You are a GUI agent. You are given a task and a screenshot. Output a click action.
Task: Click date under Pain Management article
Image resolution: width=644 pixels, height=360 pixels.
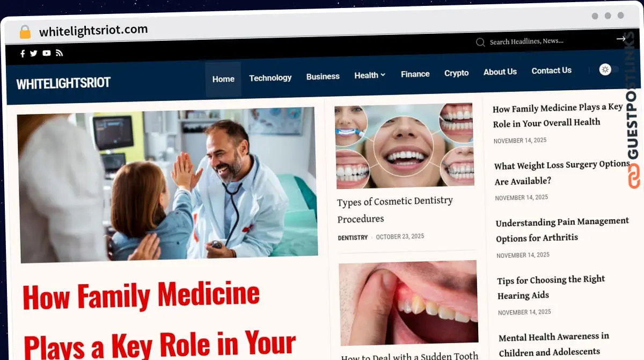pyautogui.click(x=523, y=255)
